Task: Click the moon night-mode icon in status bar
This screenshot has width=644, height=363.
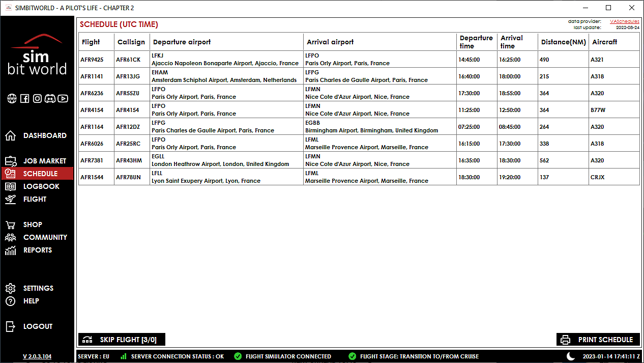Action: pyautogui.click(x=571, y=356)
